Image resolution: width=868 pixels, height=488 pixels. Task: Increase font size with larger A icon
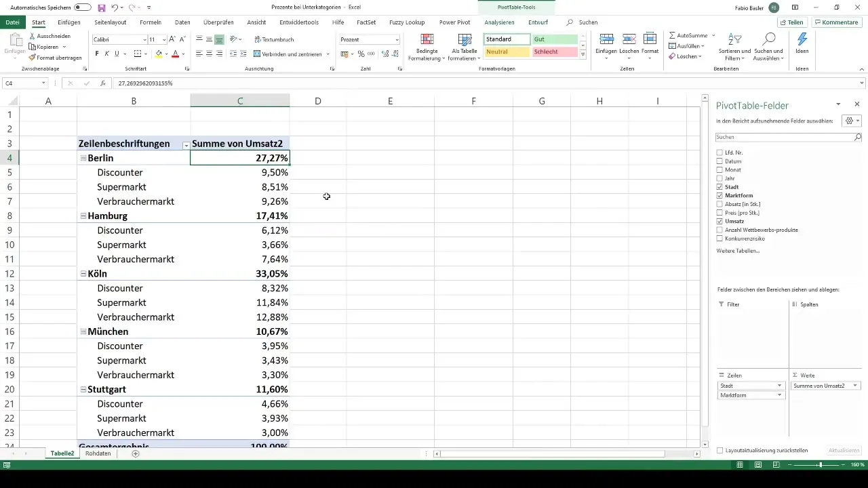coord(172,40)
